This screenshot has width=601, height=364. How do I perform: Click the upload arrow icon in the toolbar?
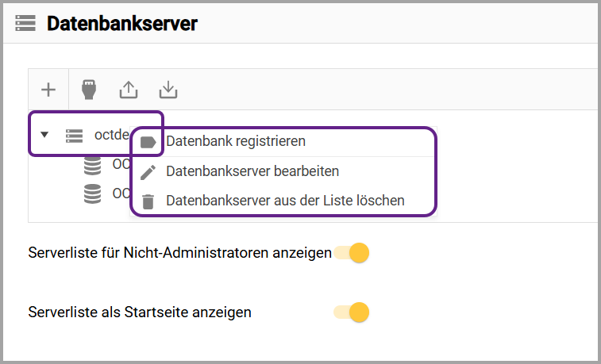pyautogui.click(x=129, y=90)
